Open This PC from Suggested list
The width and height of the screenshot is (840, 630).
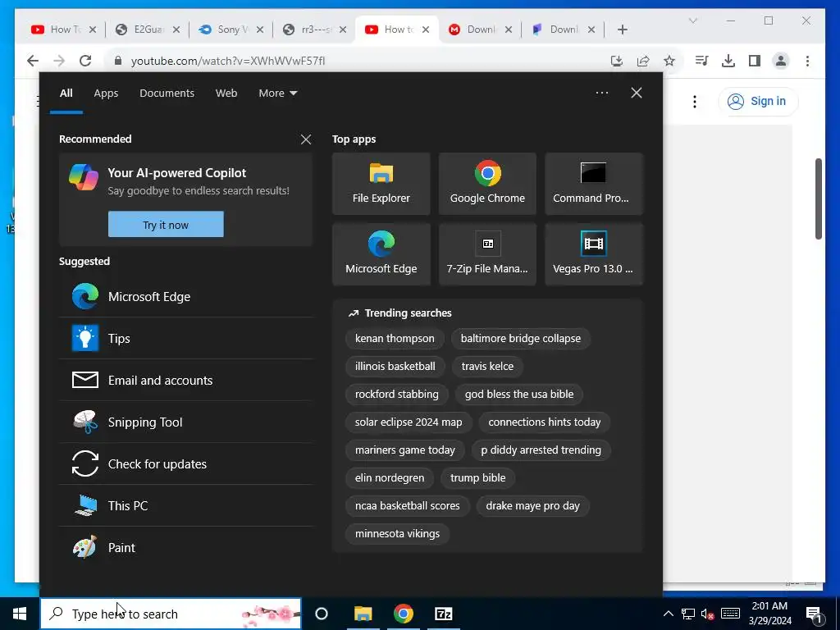186,505
